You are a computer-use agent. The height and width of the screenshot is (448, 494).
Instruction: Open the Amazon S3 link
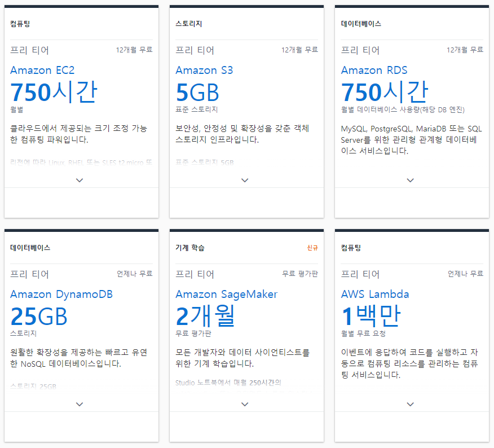(204, 70)
